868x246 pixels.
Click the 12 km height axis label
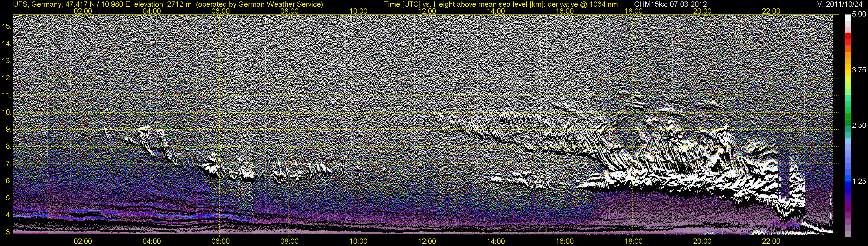click(x=7, y=78)
